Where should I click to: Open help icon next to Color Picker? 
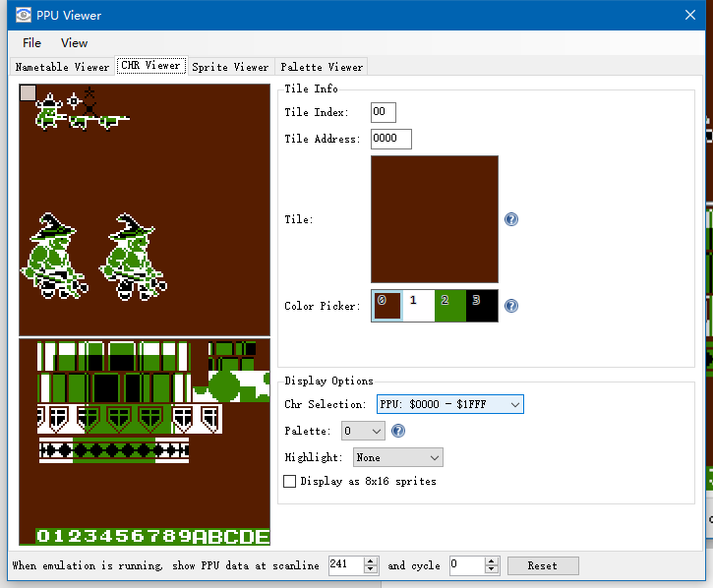tap(511, 306)
